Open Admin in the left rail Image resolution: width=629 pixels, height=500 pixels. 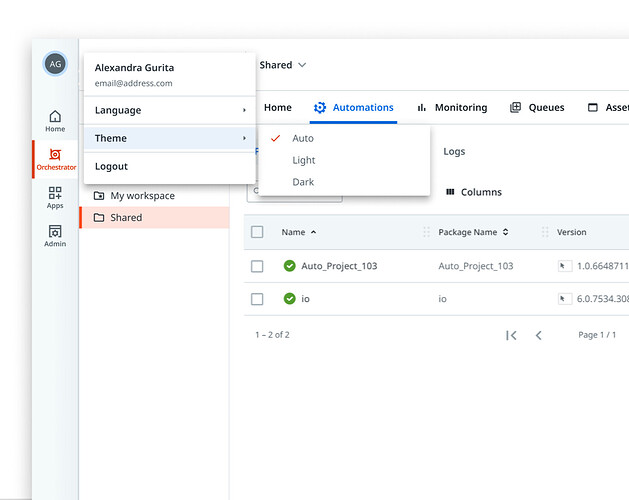click(x=55, y=236)
